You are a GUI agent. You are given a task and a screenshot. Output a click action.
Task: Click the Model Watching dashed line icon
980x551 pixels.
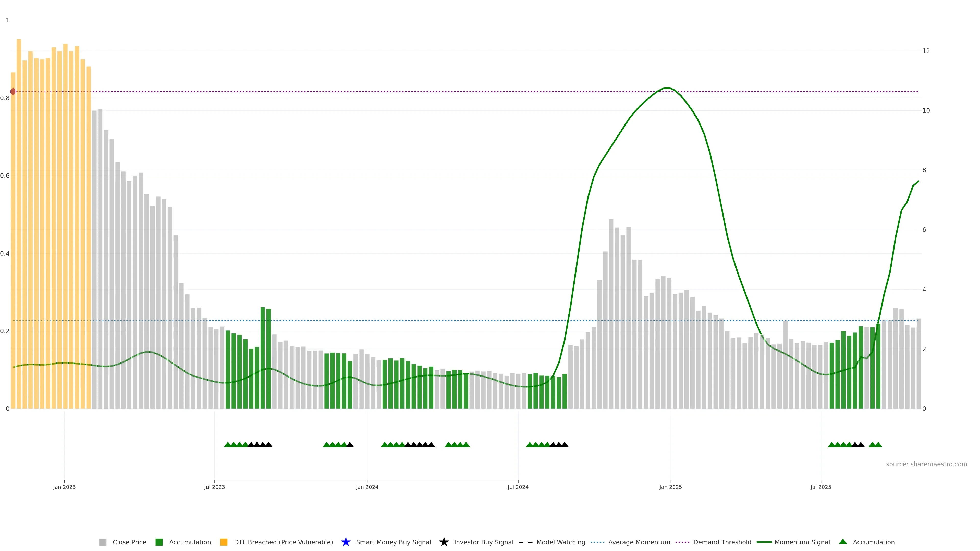(525, 542)
